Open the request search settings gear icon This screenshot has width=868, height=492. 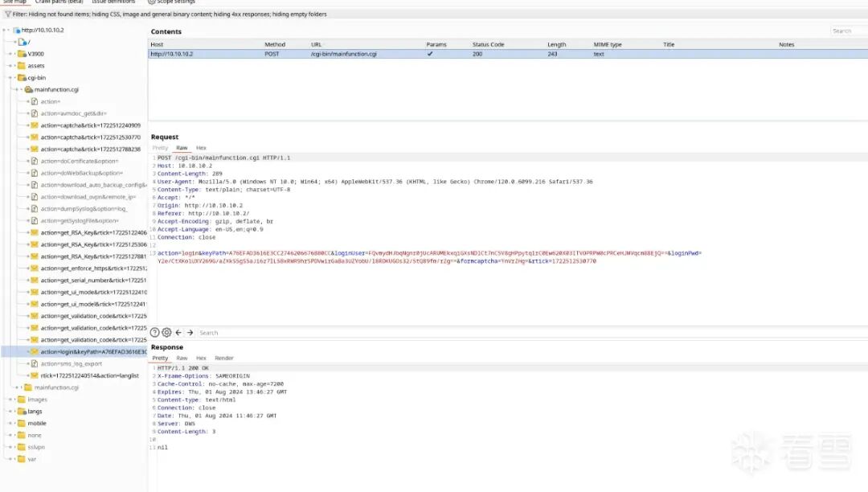click(166, 333)
